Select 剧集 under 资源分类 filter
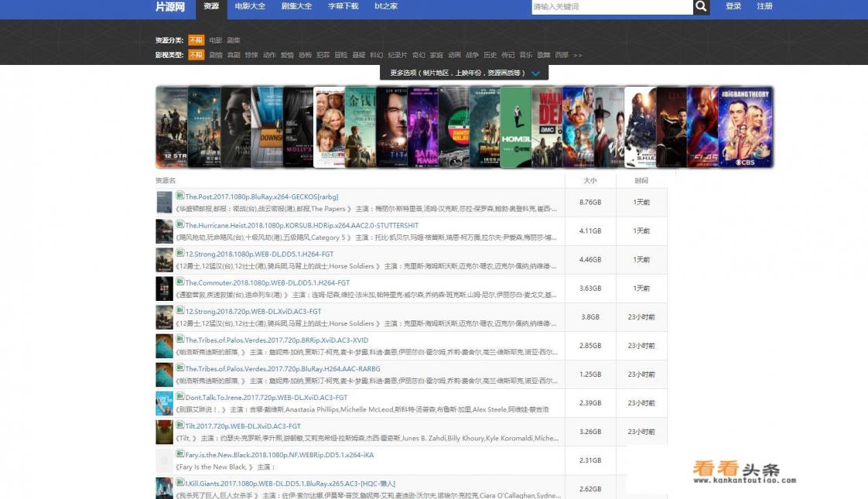 (234, 40)
